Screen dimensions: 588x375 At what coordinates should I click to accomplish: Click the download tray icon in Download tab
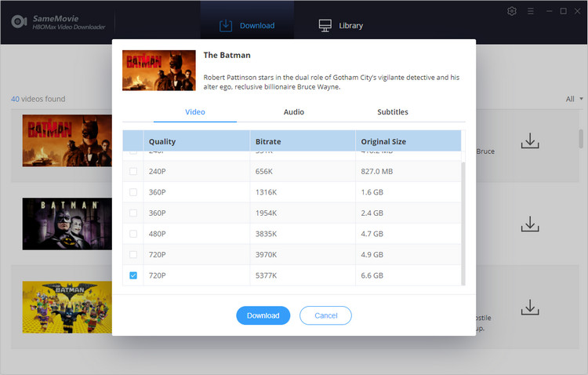(226, 26)
